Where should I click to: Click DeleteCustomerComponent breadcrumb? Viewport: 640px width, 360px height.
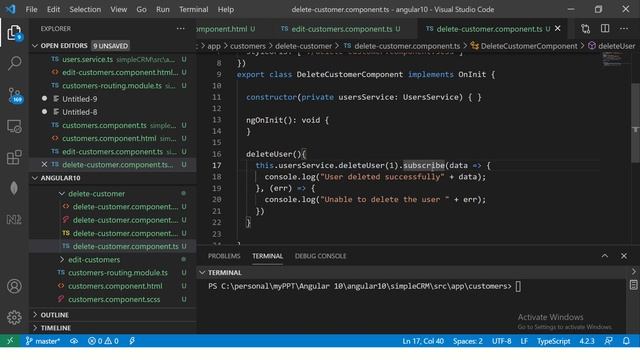529,46
